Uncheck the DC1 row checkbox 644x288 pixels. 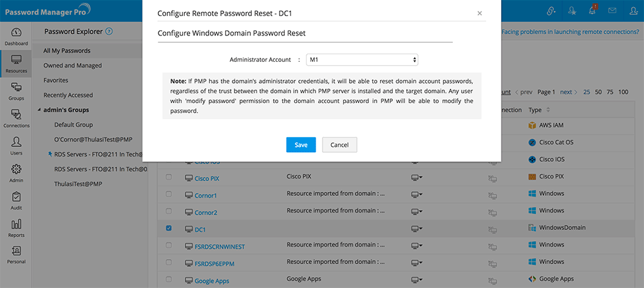[x=169, y=228]
